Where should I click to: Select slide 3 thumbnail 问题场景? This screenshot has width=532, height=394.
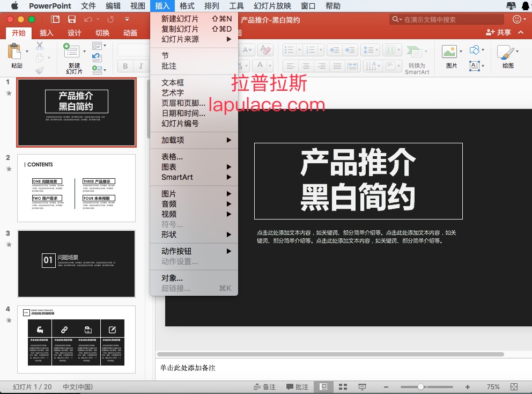click(76, 264)
